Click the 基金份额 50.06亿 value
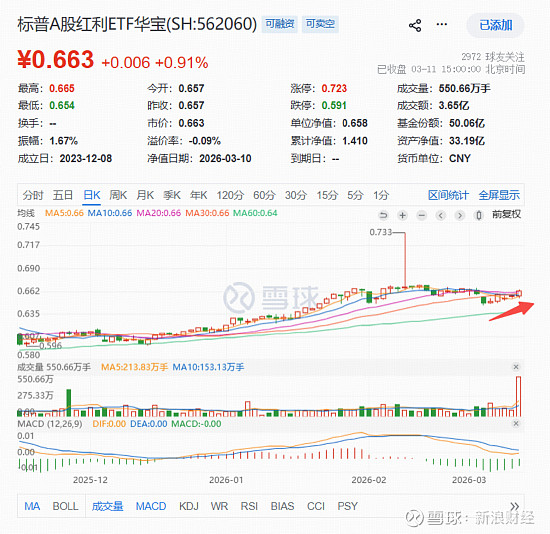 coord(467,123)
